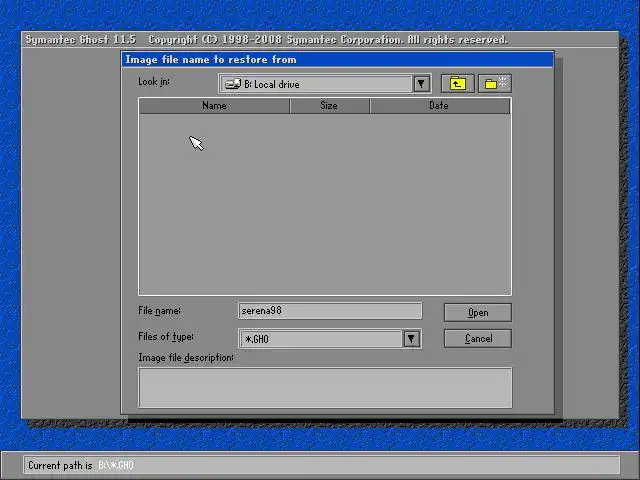Click the Symantec Ghost 11.5 title text
Image resolution: width=640 pixels, height=480 pixels.
tap(80, 40)
